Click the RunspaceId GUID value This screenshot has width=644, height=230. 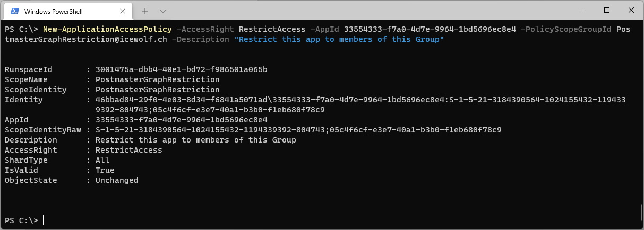(x=181, y=69)
